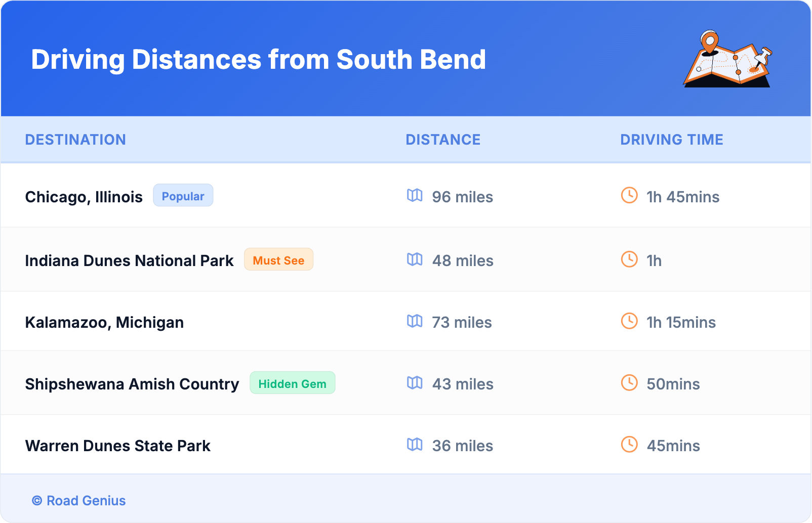Click the clock icon in the Kalamazoo row

629,321
